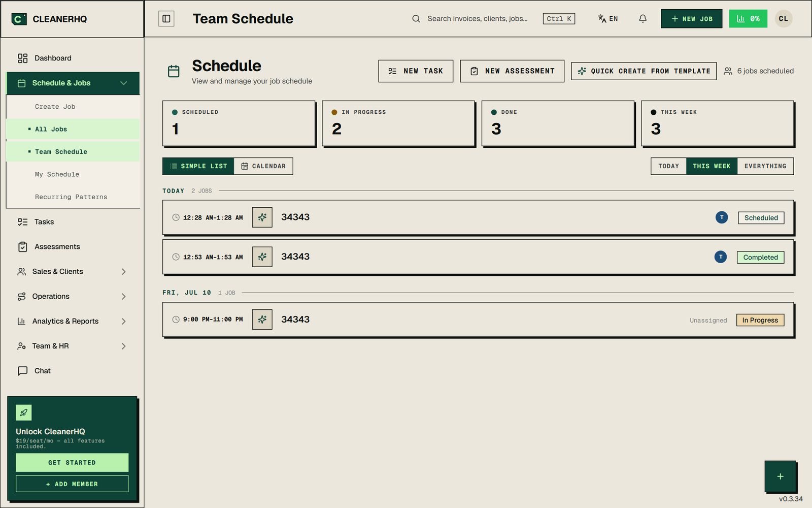The width and height of the screenshot is (812, 508).
Task: Click the New Task button
Action: pos(416,71)
